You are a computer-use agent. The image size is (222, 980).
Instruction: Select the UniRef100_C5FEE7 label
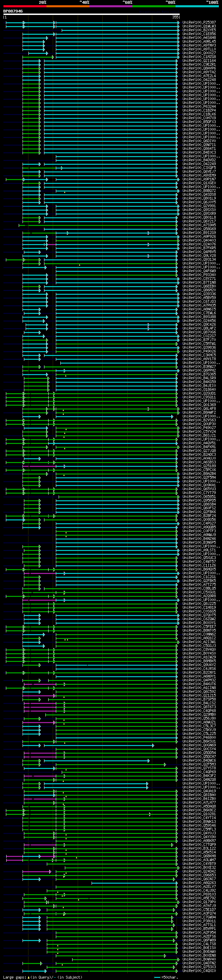(199, 626)
